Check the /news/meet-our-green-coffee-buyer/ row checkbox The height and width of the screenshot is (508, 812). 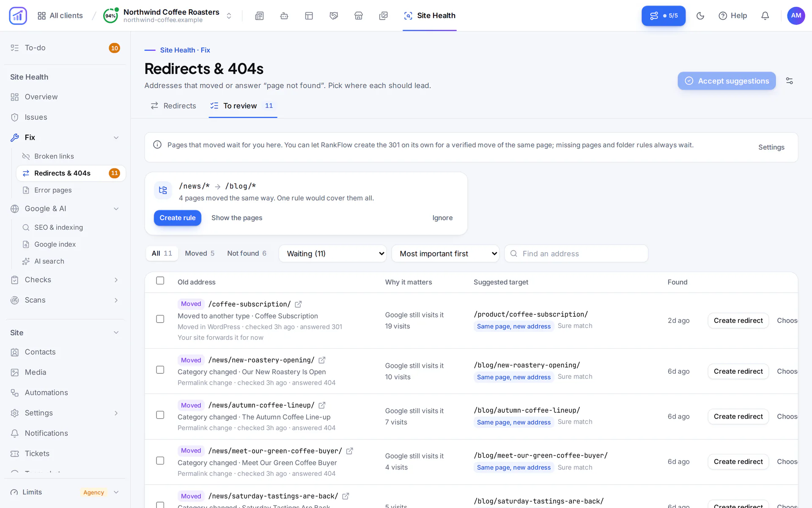click(160, 460)
